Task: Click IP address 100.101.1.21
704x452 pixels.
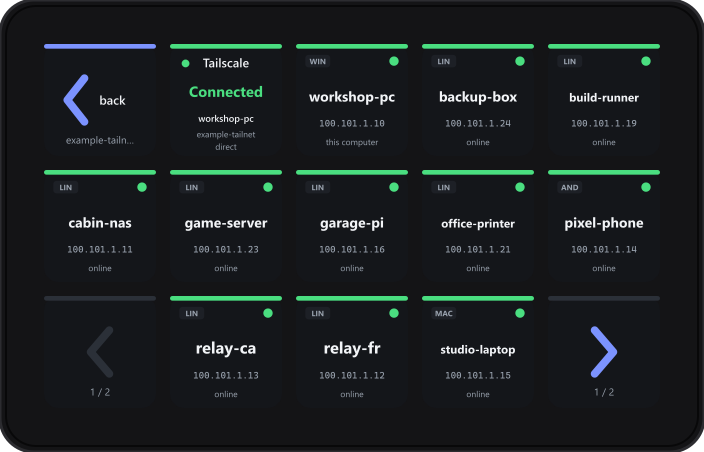Action: pos(478,250)
